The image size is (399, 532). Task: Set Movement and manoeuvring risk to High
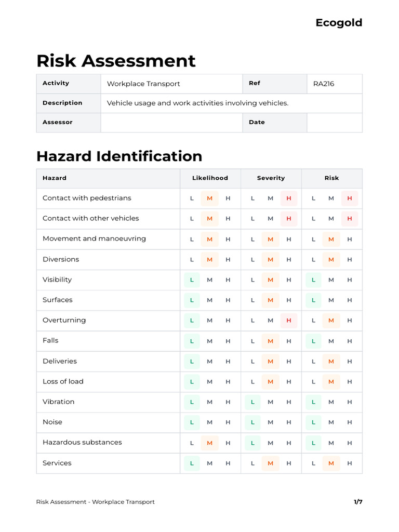[350, 240]
